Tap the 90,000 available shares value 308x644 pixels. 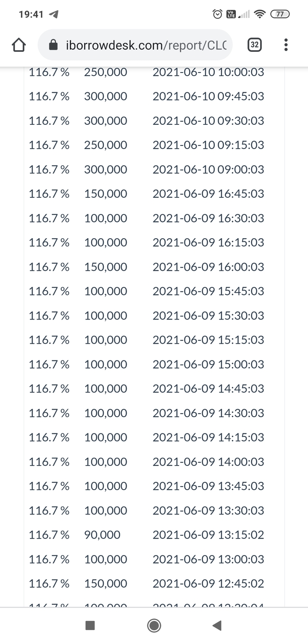click(x=102, y=535)
